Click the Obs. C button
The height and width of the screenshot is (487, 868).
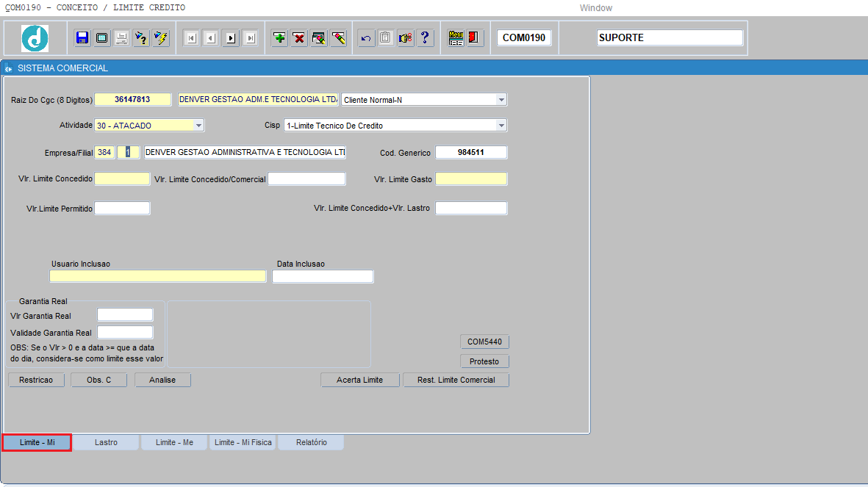tap(99, 380)
